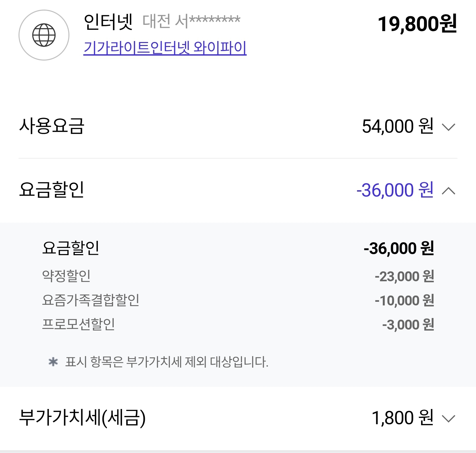476x453 pixels.
Task: Click the -23,000 원 약정할인 amount
Action: click(x=404, y=276)
